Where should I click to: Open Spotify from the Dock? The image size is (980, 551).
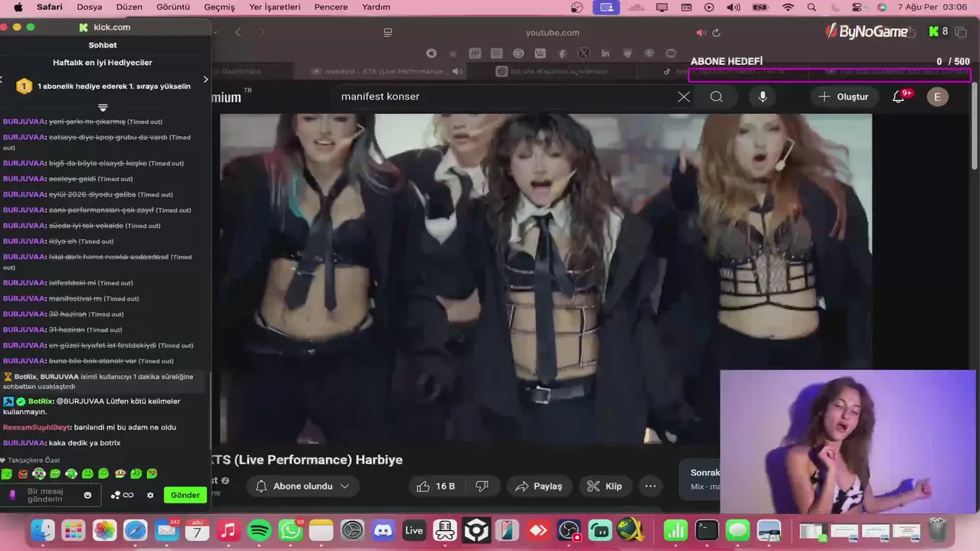(x=260, y=530)
